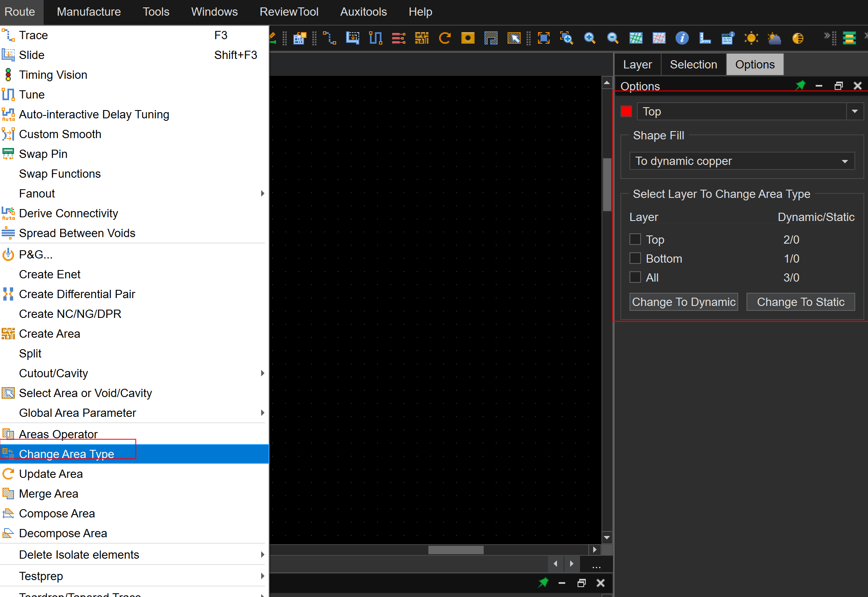Click the red layer color swatch
The width and height of the screenshot is (868, 597).
point(626,111)
